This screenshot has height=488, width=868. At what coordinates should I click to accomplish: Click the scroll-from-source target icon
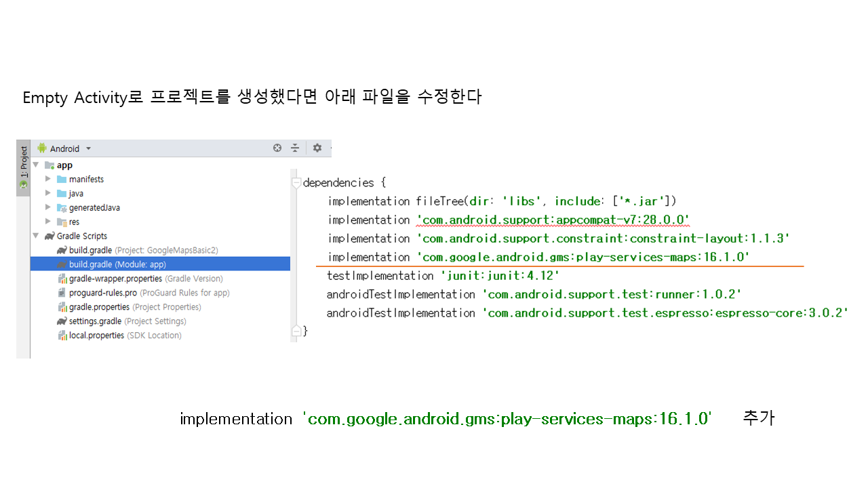(x=277, y=148)
